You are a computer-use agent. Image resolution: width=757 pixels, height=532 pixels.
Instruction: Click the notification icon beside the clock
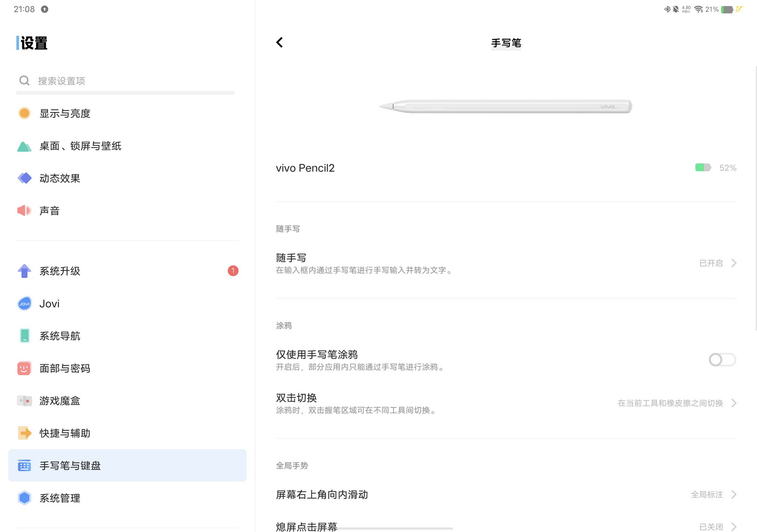point(45,9)
